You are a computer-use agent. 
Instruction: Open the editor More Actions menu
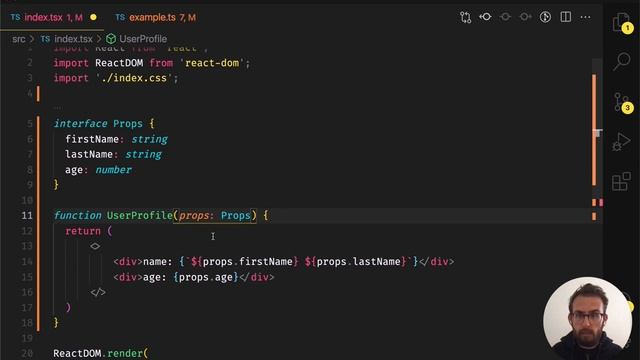585,17
